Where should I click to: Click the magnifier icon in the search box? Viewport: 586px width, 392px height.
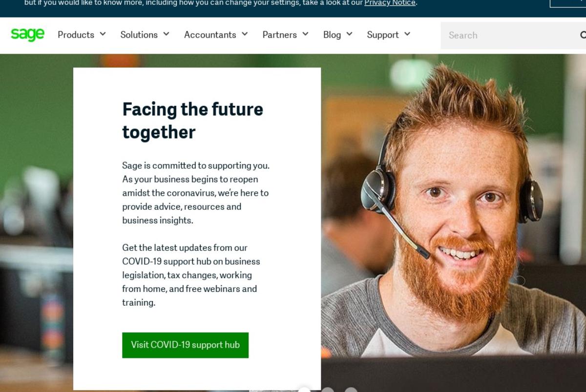tap(583, 35)
